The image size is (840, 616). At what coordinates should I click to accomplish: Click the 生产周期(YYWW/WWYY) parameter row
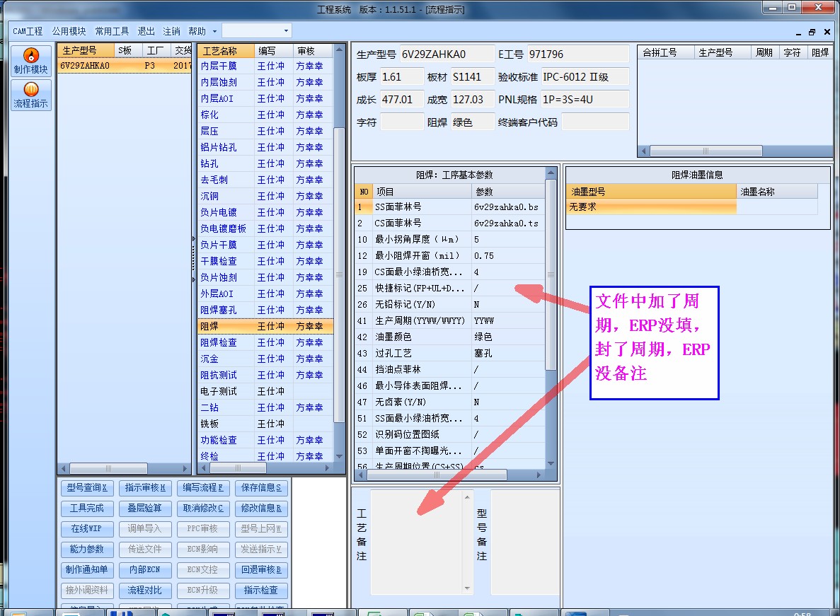coord(450,320)
